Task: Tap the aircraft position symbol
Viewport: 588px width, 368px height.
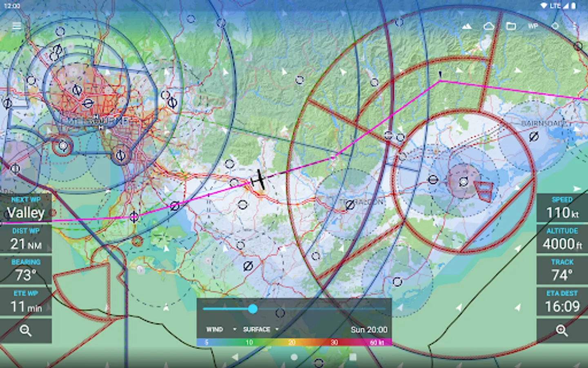Action: (258, 180)
